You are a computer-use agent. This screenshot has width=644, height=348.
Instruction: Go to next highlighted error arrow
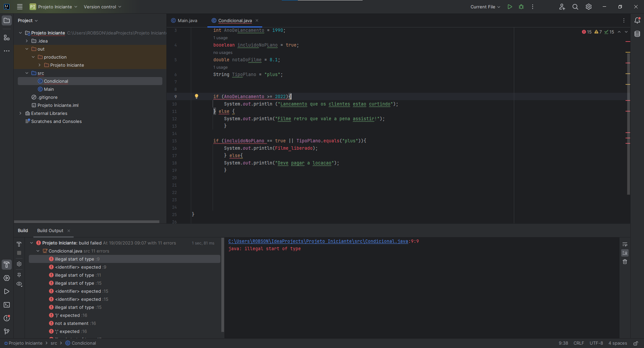(626, 32)
